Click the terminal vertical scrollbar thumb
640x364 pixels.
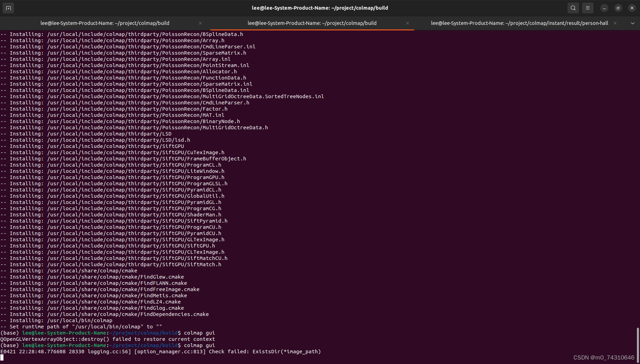[x=638, y=345]
